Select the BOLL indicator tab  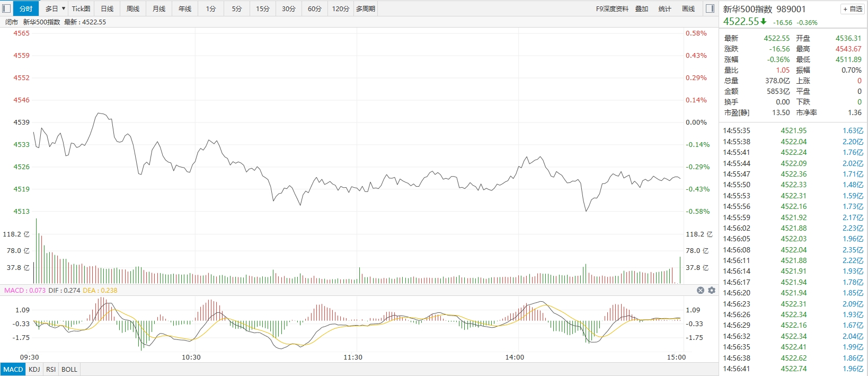pyautogui.click(x=69, y=369)
